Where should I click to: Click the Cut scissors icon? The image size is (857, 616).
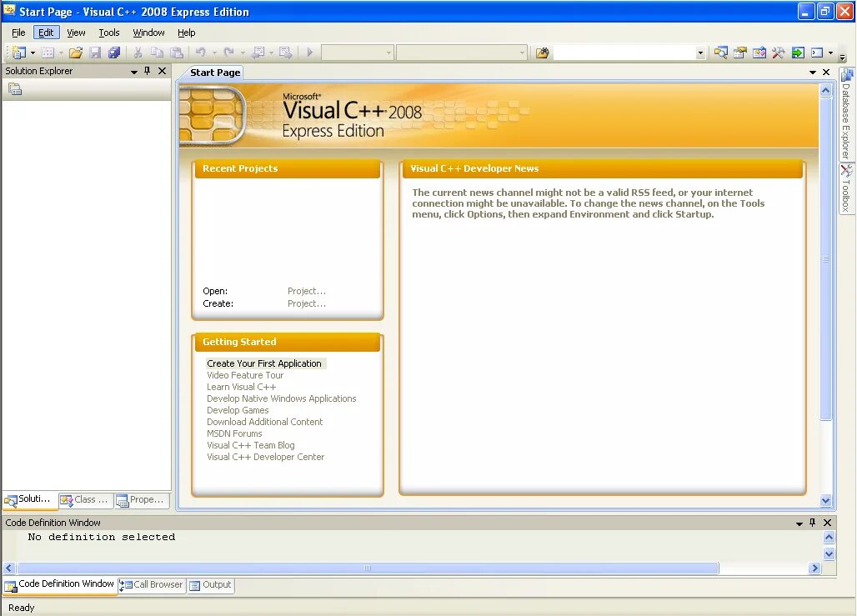(x=138, y=53)
